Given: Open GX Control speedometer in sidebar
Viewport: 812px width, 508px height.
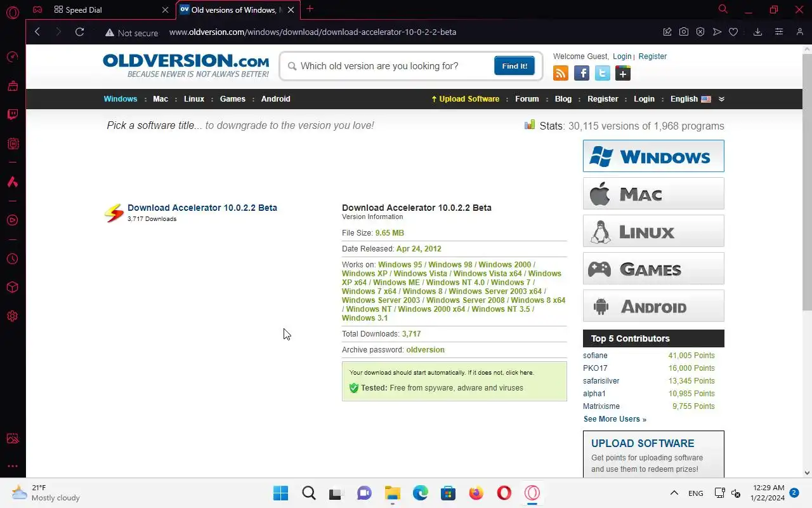Looking at the screenshot, I should pyautogui.click(x=13, y=57).
